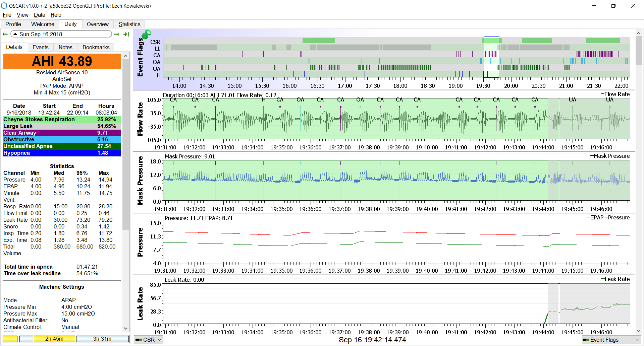Open the View menu
This screenshot has width=644, height=346.
click(22, 15)
